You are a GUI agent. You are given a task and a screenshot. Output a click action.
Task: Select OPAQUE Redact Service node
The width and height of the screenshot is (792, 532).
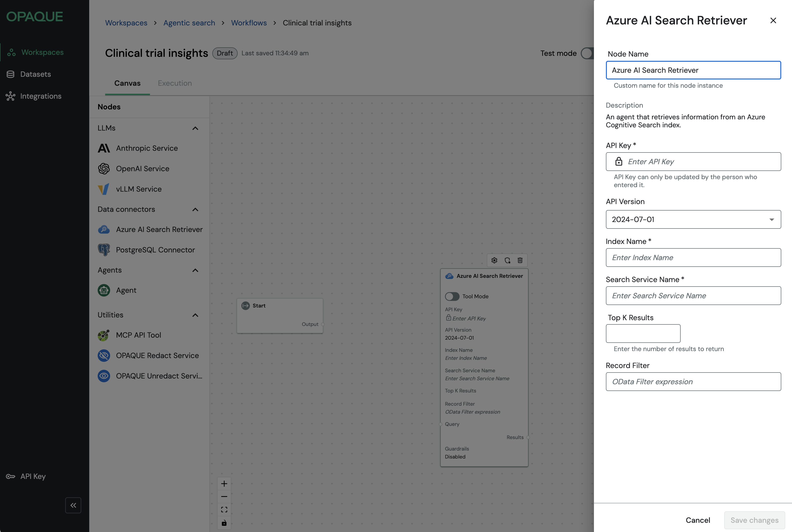coord(157,355)
